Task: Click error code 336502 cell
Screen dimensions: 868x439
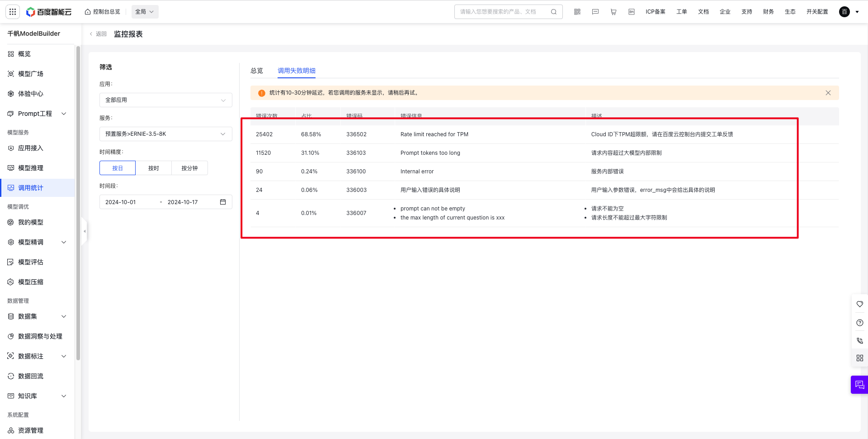Action: (357, 134)
